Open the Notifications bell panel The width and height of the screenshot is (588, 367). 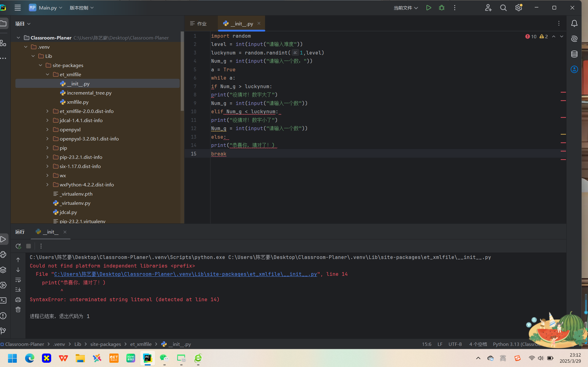coord(574,24)
